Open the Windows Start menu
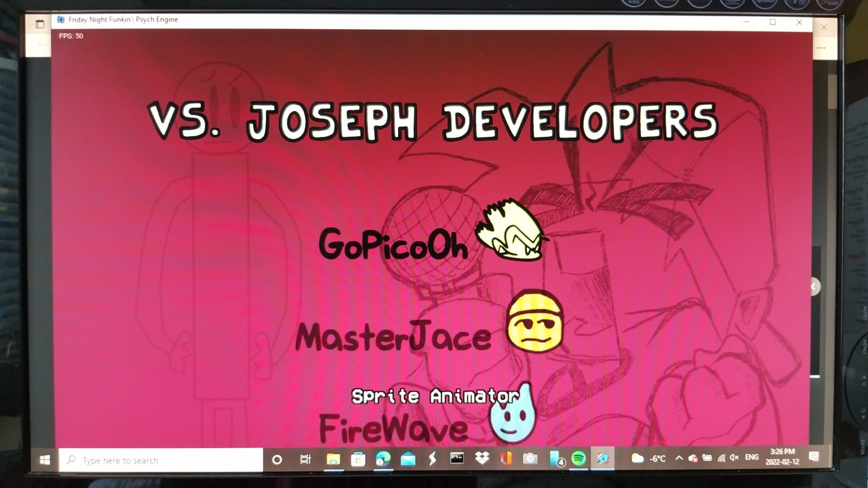The height and width of the screenshot is (488, 868). [44, 460]
